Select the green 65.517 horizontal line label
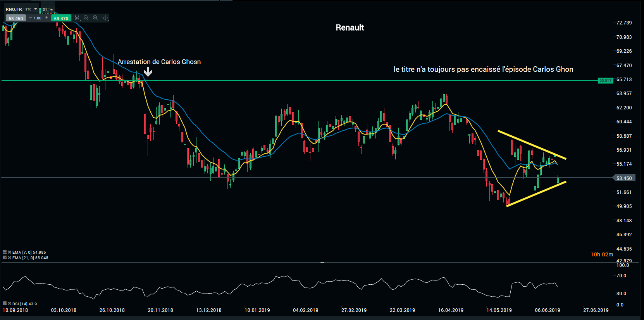Viewport: 644px width, 320px height. [x=605, y=81]
